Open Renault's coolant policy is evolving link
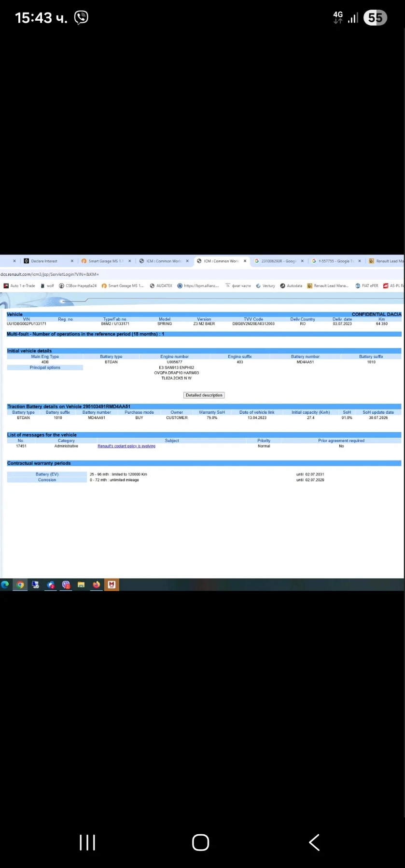 [x=126, y=446]
